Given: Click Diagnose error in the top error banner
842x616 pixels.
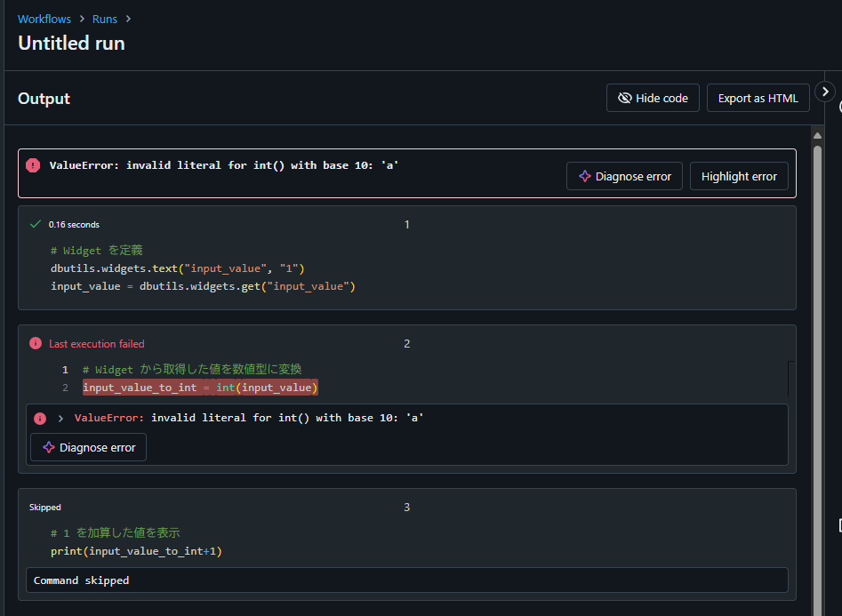Looking at the screenshot, I should coord(624,175).
